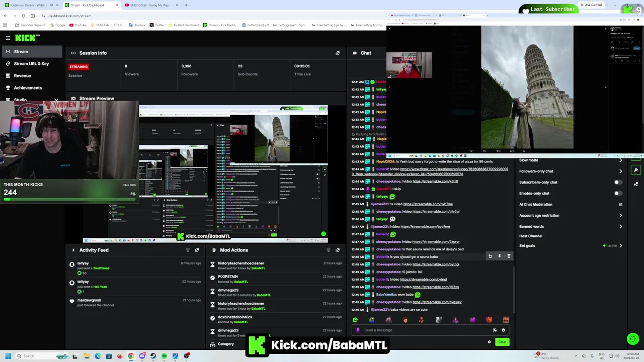Open streamable.com/2xprvr link in chat
This screenshot has height=362, width=644.
(436, 241)
